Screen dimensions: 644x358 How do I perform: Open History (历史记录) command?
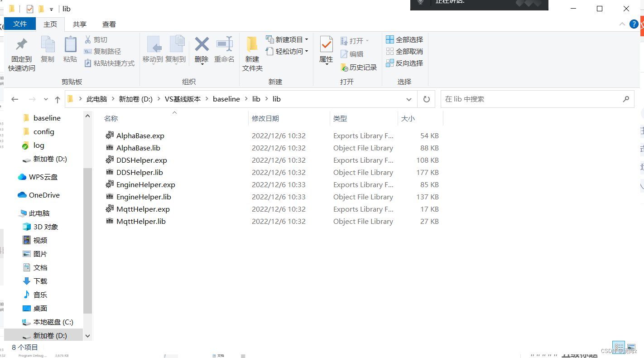[359, 67]
